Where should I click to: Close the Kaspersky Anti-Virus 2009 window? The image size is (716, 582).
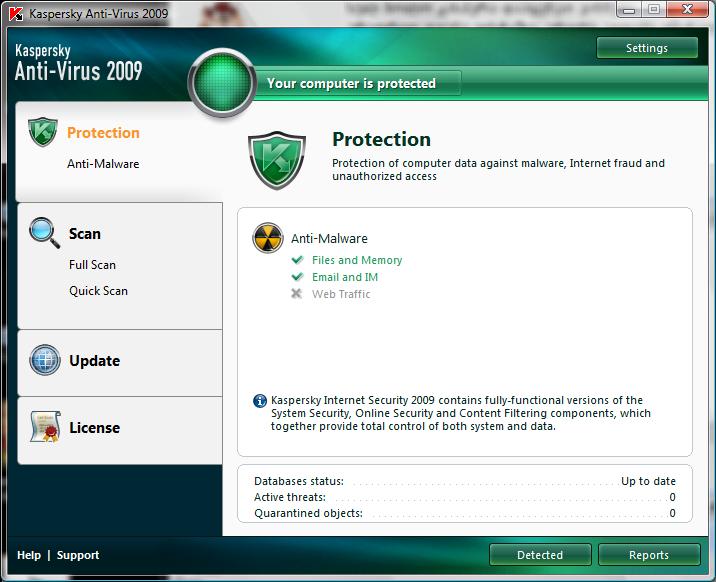point(687,10)
